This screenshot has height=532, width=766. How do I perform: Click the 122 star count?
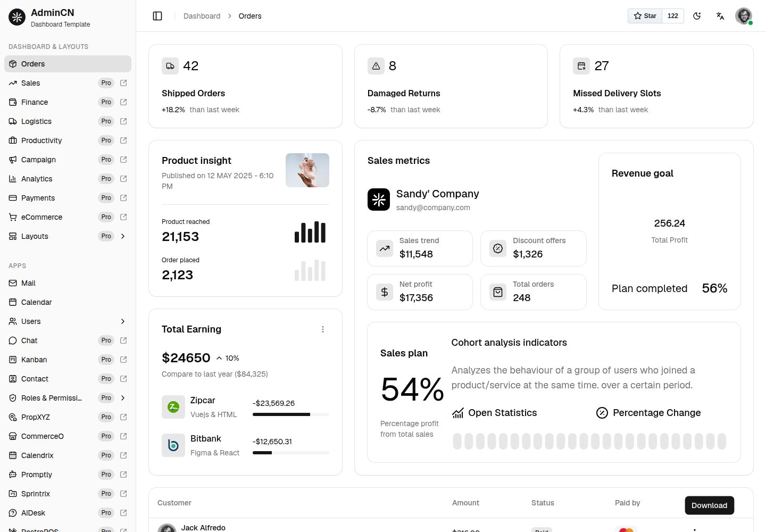[x=673, y=16]
